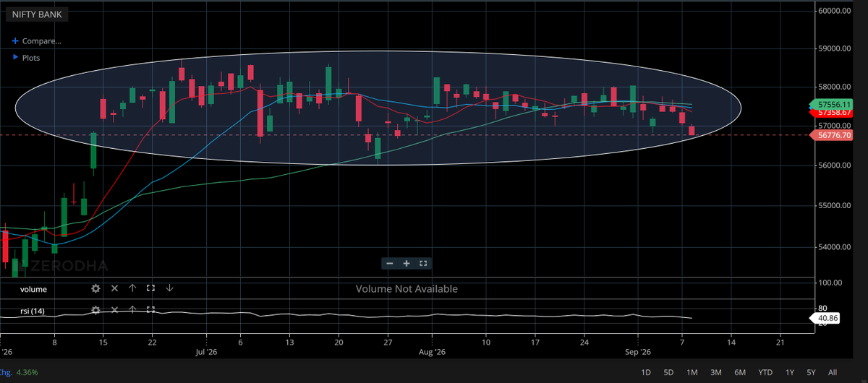The width and height of the screenshot is (868, 383).
Task: Zoom out the chart using the minus icon
Action: click(390, 264)
